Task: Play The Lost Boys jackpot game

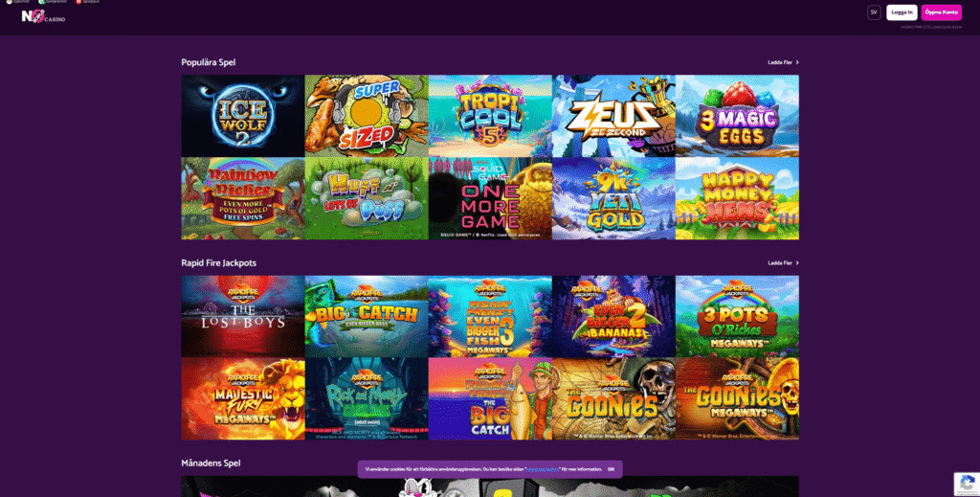Action: point(243,316)
